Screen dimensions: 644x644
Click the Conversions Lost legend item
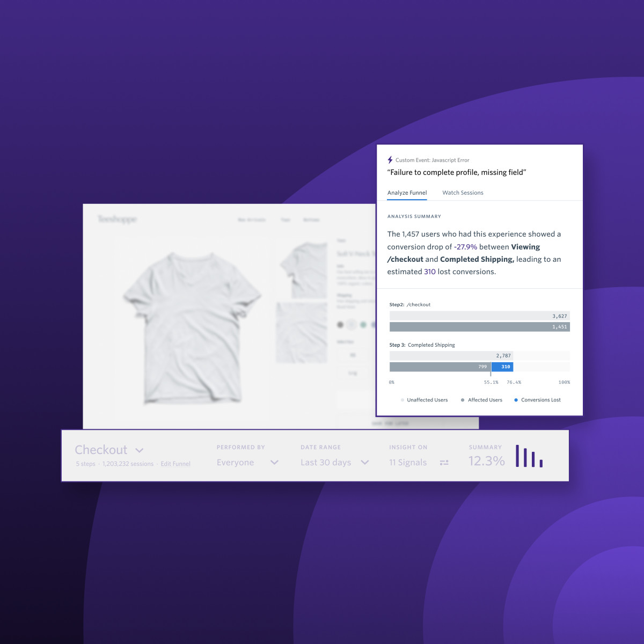pyautogui.click(x=537, y=400)
